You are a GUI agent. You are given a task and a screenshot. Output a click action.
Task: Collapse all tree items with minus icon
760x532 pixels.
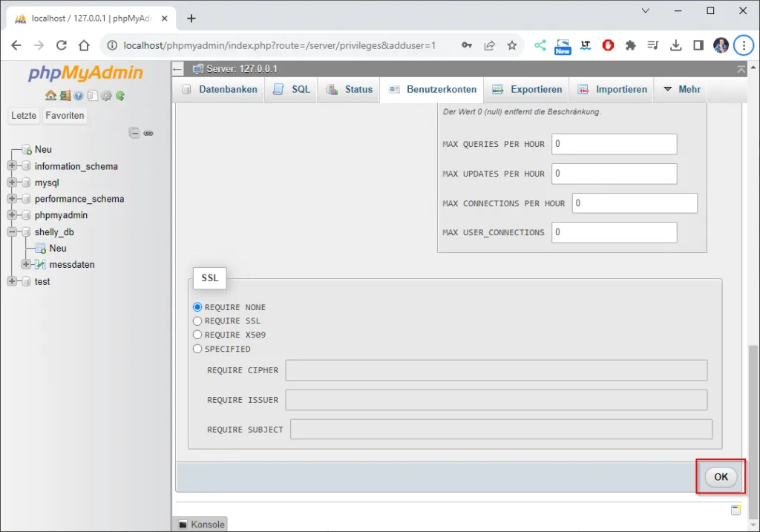(134, 134)
